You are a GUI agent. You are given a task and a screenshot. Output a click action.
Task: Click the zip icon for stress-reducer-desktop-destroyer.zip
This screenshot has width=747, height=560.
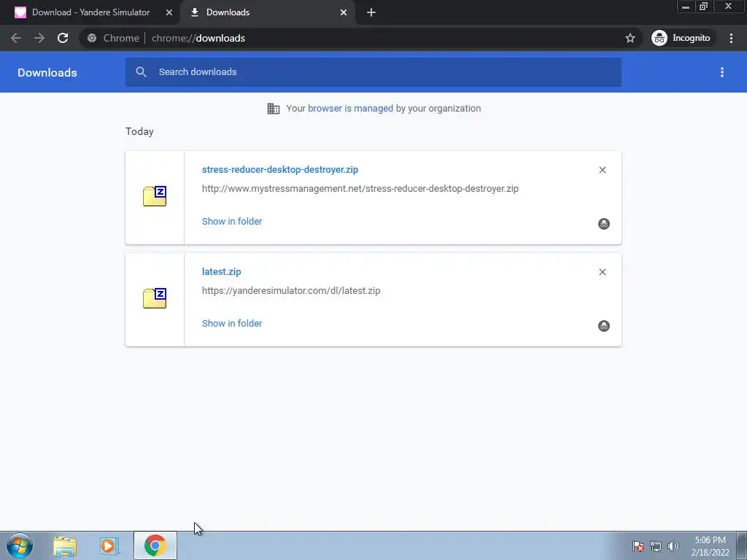click(155, 196)
